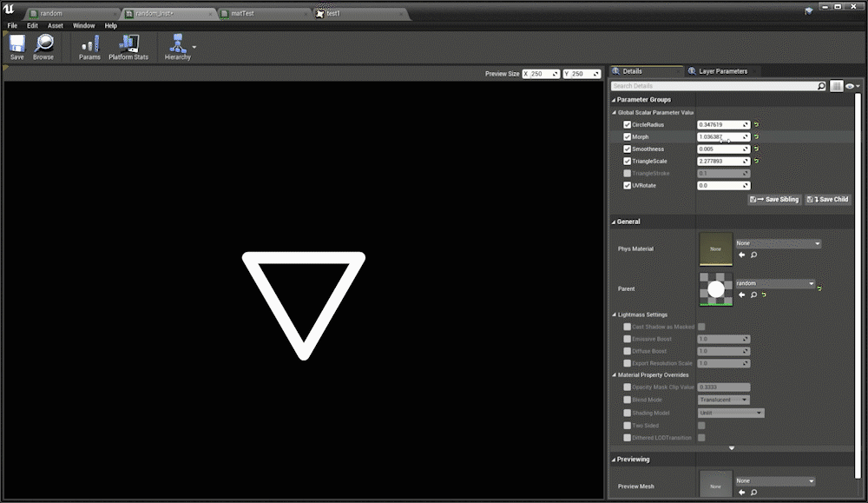Screen dimensions: 868x503
Task: Open Platform Stats from the toolbar
Action: pos(128,47)
